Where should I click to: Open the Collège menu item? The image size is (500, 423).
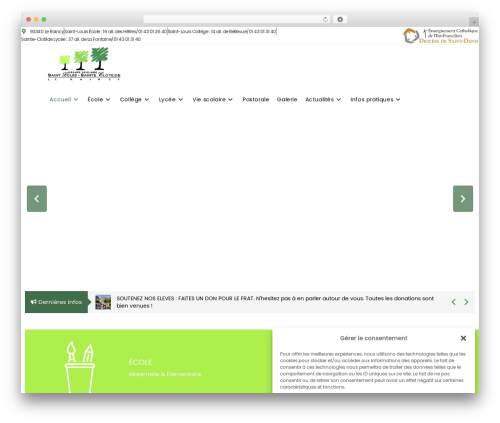tap(131, 99)
